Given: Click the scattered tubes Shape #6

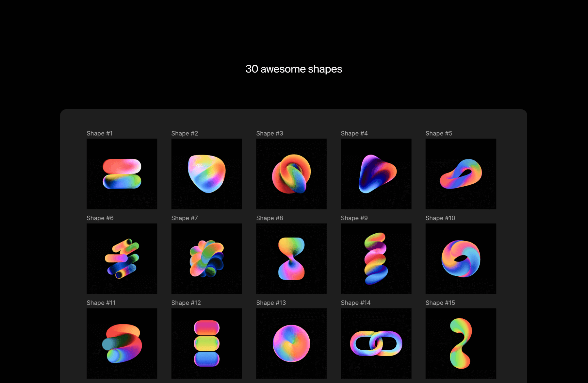Looking at the screenshot, I should [122, 258].
